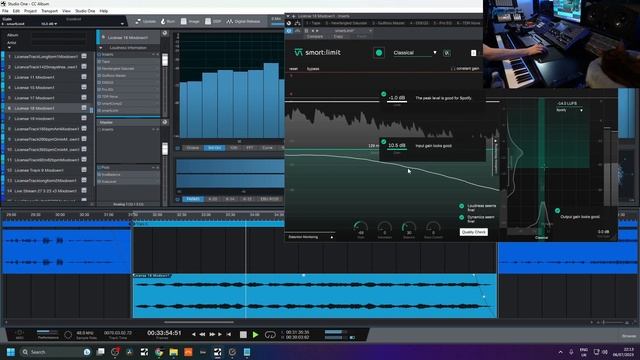This screenshot has height=360, width=640.
Task: Select the PkRMS level meter mode
Action: click(193, 199)
